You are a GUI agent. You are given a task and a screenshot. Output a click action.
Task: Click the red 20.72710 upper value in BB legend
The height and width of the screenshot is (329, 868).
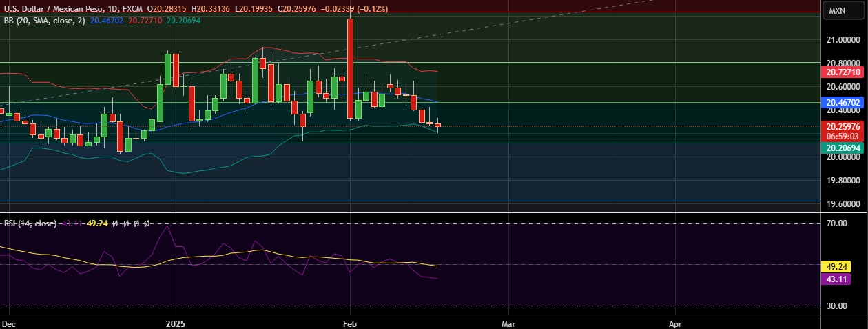[145, 21]
